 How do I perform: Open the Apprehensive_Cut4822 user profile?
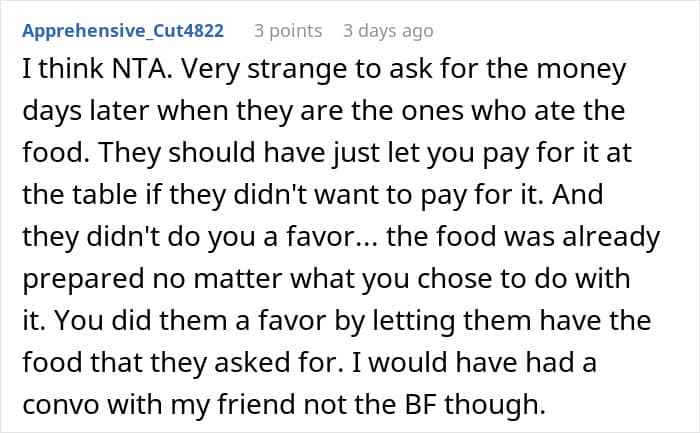[x=122, y=31]
